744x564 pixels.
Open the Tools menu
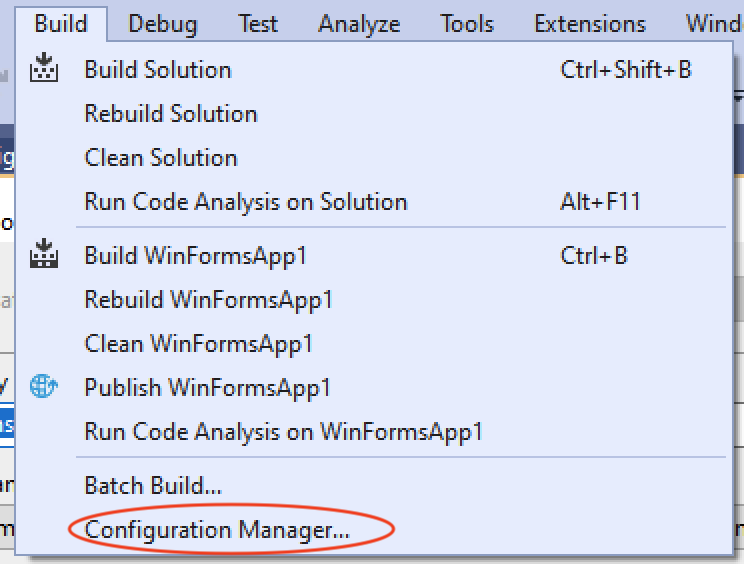pyautogui.click(x=467, y=23)
